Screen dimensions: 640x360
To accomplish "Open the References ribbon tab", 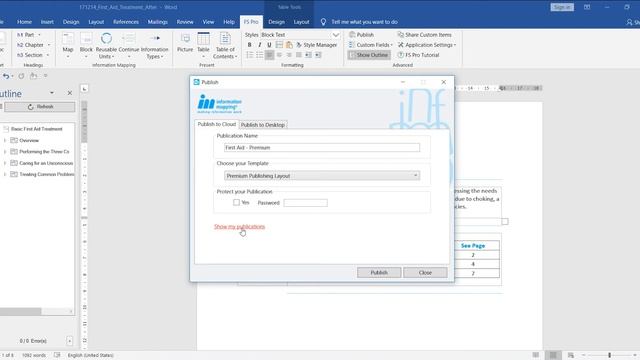I will click(x=126, y=22).
